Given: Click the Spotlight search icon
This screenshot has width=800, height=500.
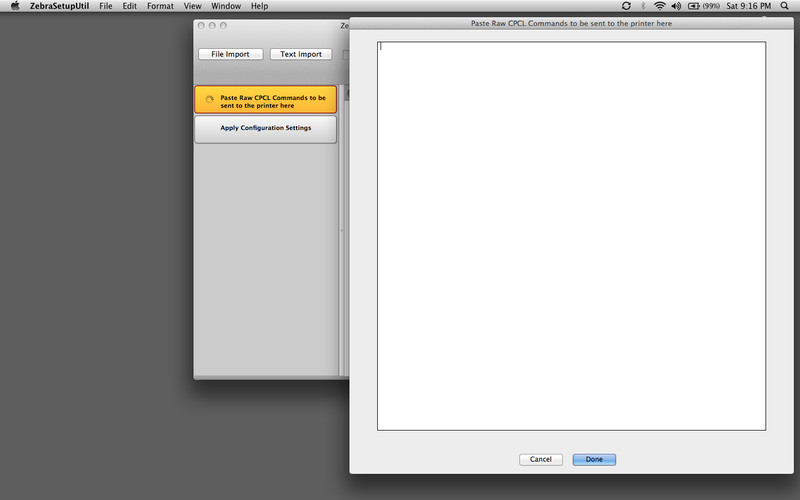Looking at the screenshot, I should coord(787,6).
